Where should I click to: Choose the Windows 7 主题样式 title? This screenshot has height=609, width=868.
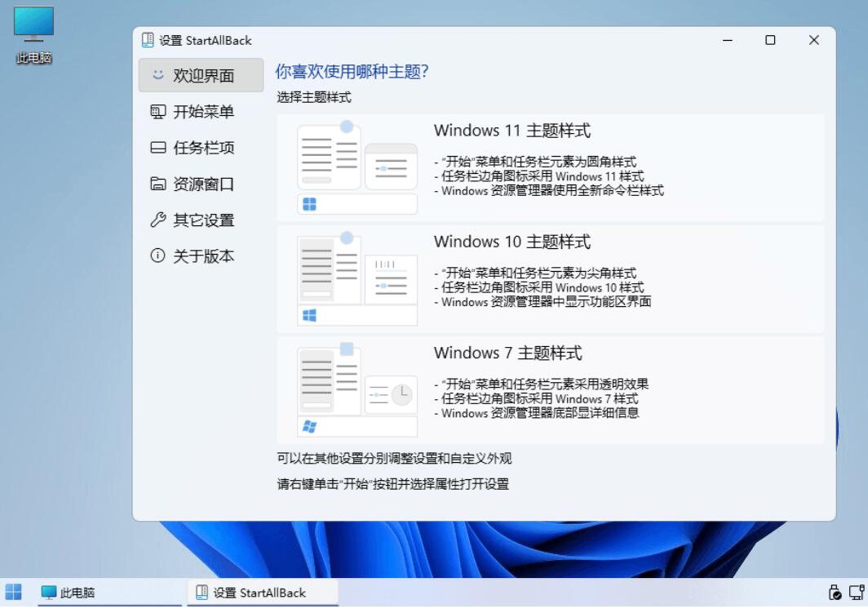tap(507, 353)
